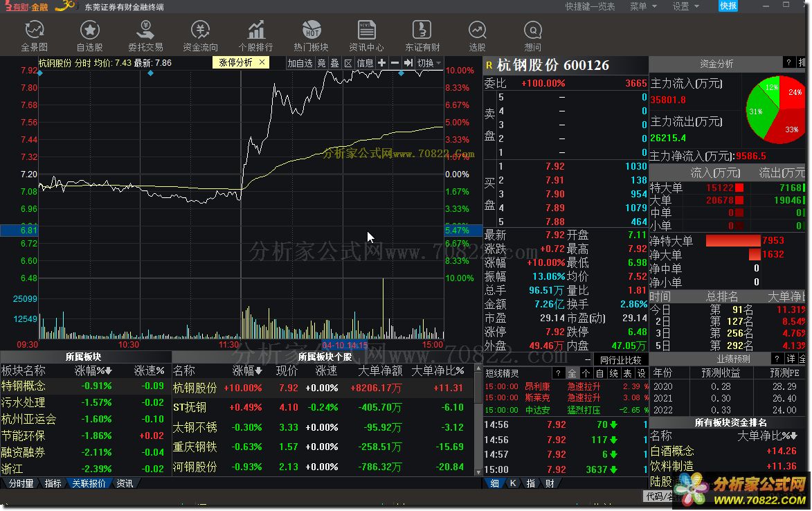The width and height of the screenshot is (812, 511).
Task: Switch to 资讯 tab
Action: pyautogui.click(x=125, y=483)
